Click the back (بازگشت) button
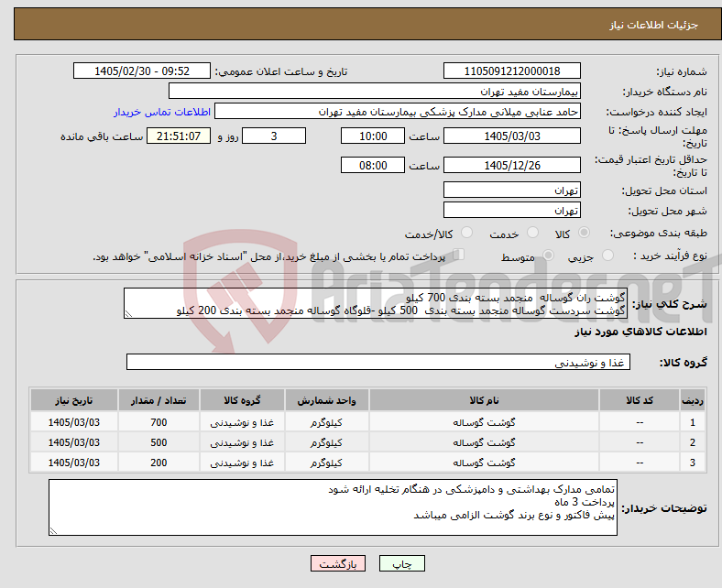 [338, 563]
